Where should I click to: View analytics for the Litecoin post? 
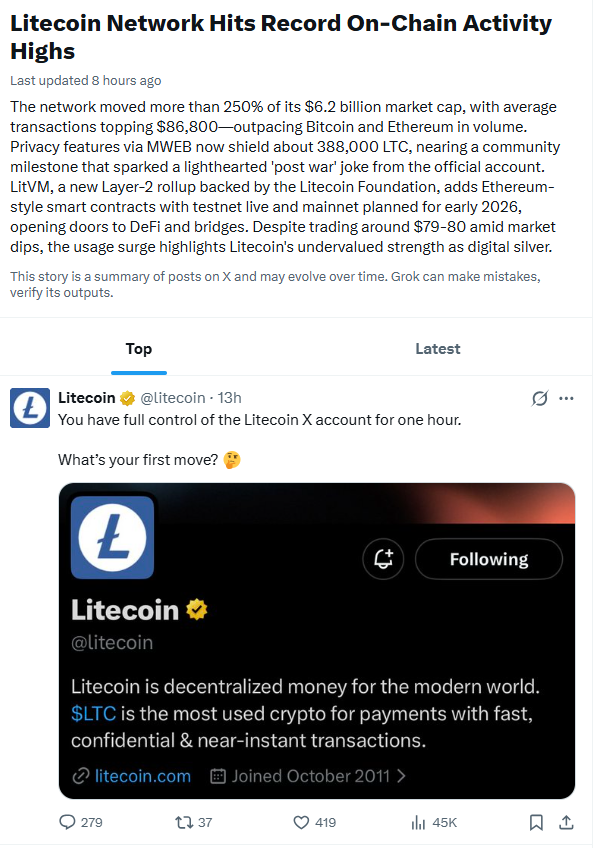[x=417, y=822]
